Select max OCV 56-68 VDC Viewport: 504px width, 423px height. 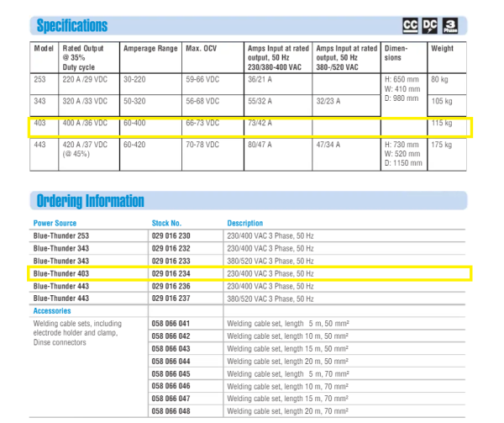[x=202, y=101]
